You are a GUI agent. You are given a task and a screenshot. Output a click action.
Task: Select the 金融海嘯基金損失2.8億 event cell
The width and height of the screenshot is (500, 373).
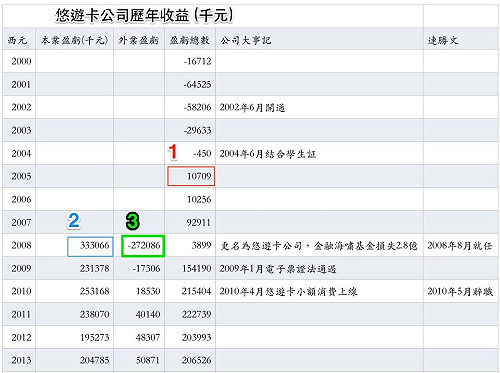pyautogui.click(x=319, y=246)
